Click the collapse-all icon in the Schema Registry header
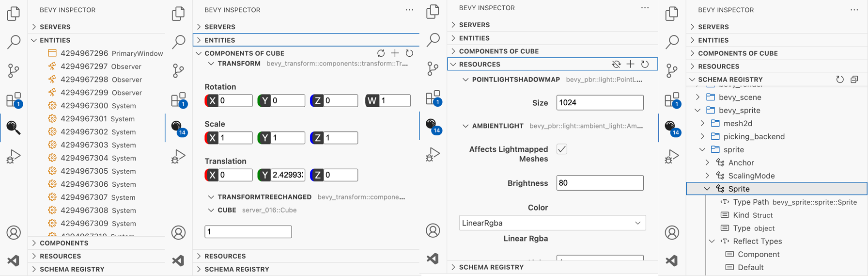This screenshot has width=868, height=276. pos(854,80)
